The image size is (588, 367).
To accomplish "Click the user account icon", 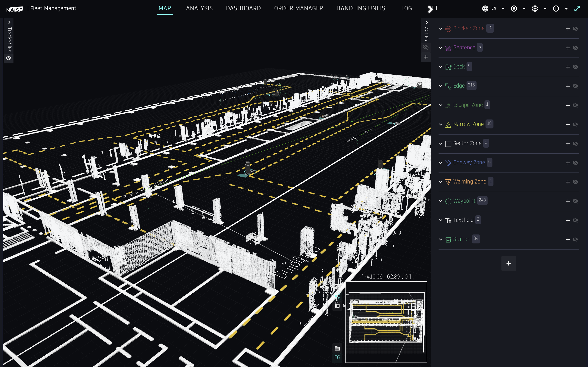I will [x=514, y=9].
